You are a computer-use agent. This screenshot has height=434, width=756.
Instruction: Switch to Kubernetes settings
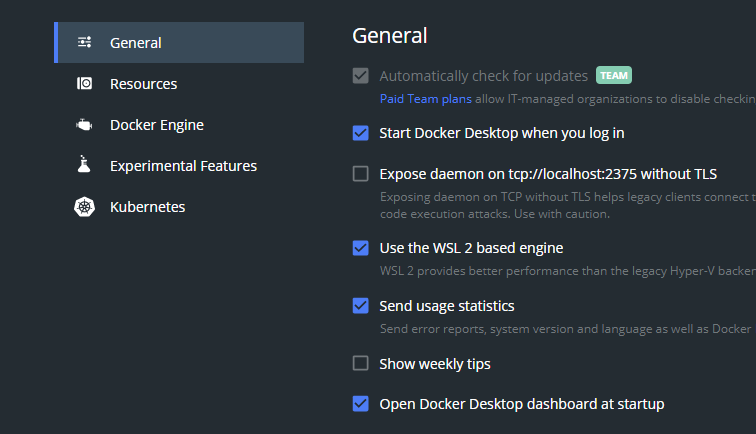coord(179,207)
